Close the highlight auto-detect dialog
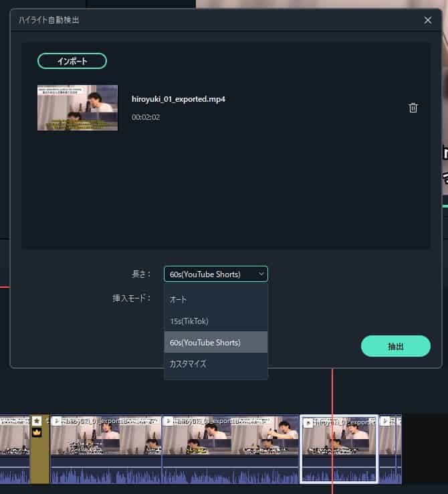Screen dimensions: 448x494 [428, 20]
